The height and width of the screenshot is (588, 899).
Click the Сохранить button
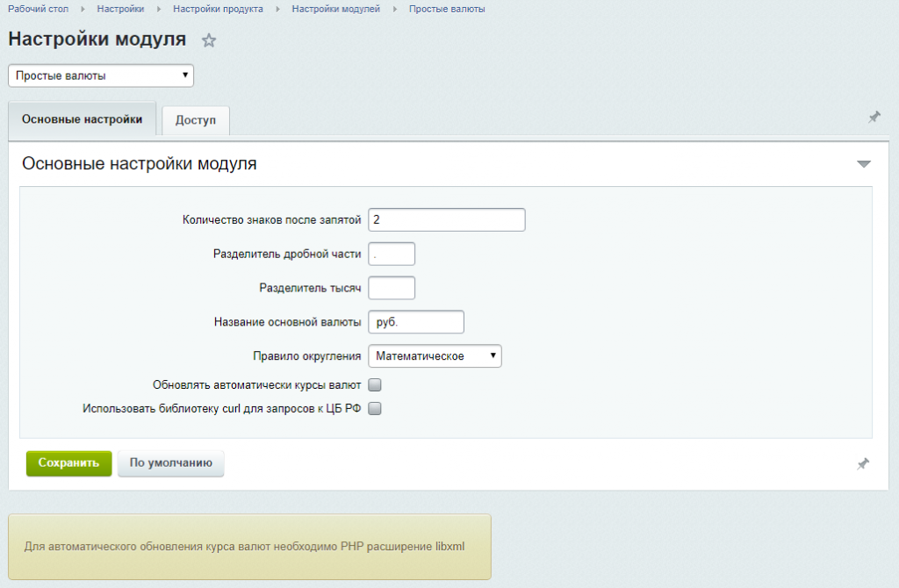click(68, 463)
